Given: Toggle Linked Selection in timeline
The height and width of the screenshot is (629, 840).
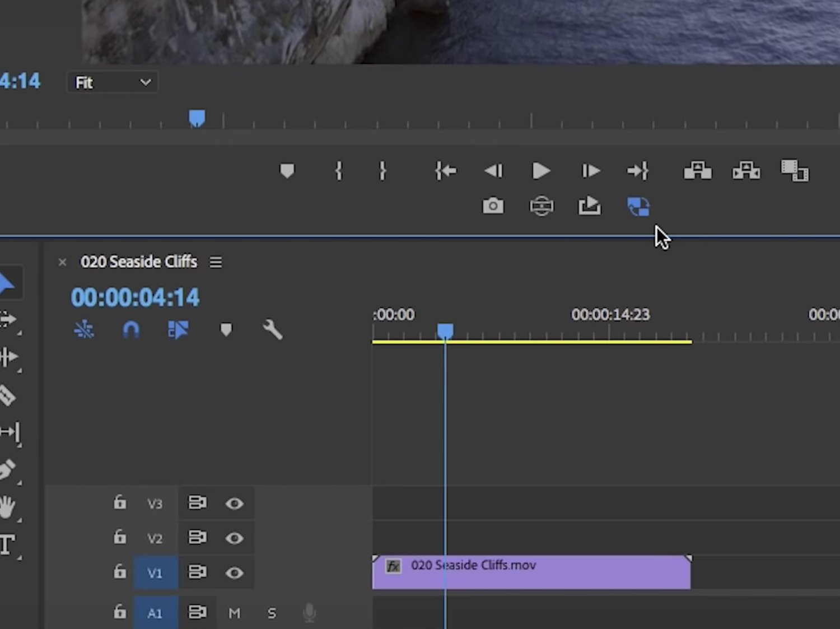Looking at the screenshot, I should tap(178, 330).
